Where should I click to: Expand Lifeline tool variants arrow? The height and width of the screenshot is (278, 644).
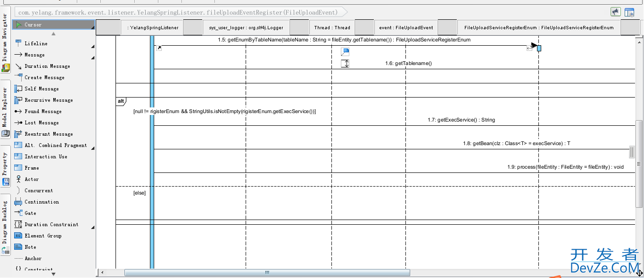click(93, 47)
